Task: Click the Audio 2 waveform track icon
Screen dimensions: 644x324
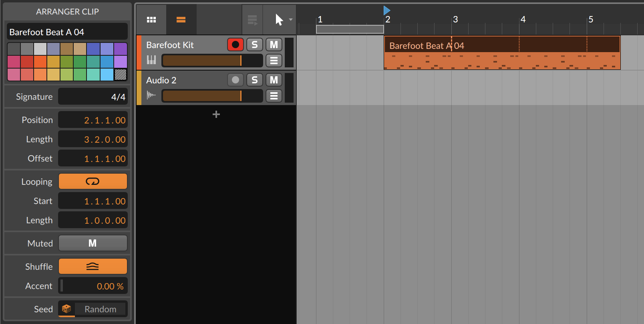Action: 151,95
